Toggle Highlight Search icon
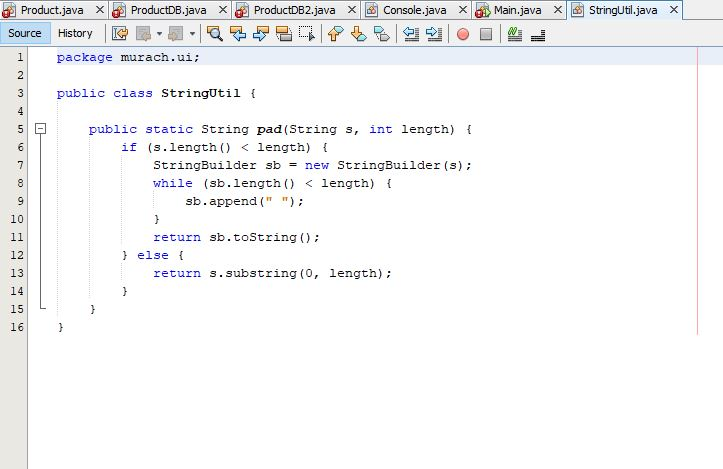Screen dimensions: 723x469 284,34
